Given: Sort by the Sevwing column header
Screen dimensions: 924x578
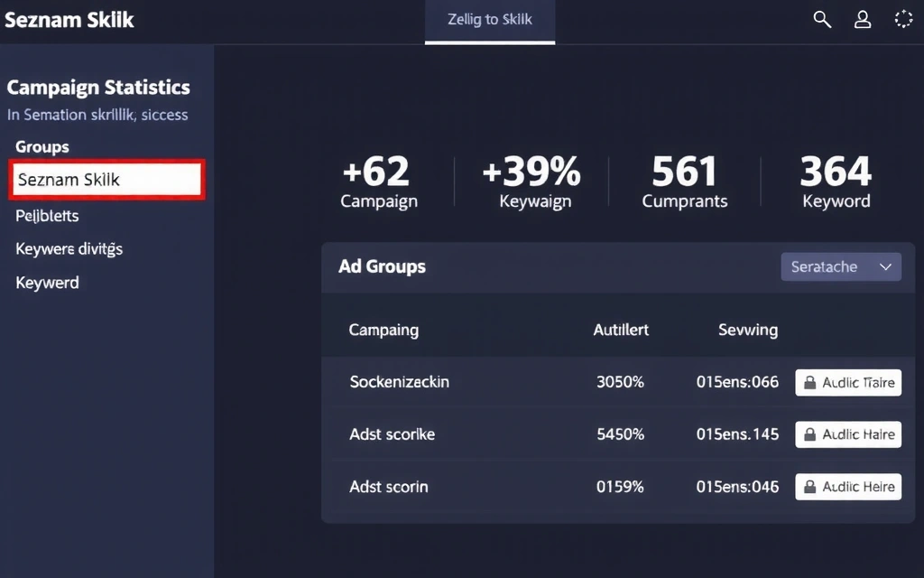Looking at the screenshot, I should point(747,330).
